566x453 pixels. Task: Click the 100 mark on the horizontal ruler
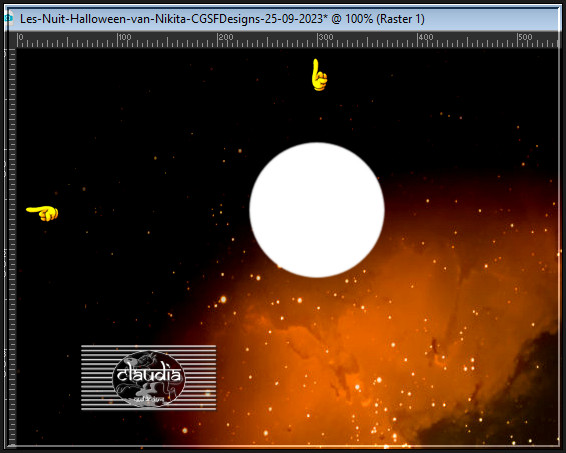(125, 37)
